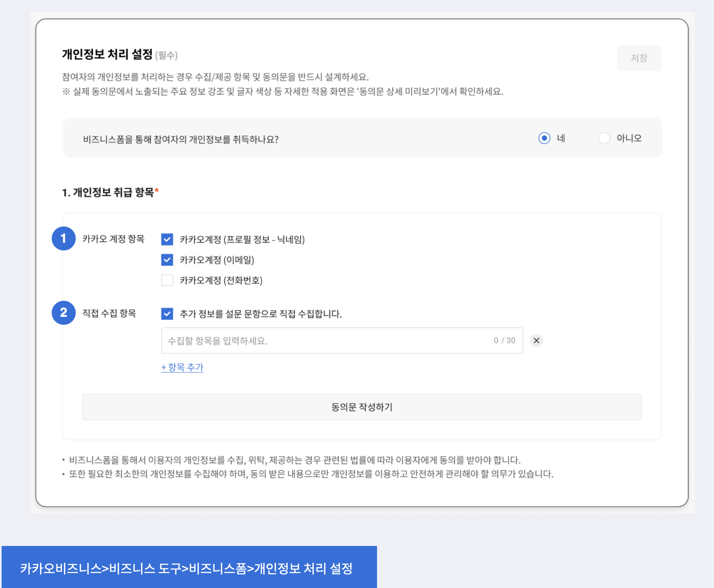Click the + 항목 추가 link
This screenshot has height=588, width=714.
tap(182, 367)
